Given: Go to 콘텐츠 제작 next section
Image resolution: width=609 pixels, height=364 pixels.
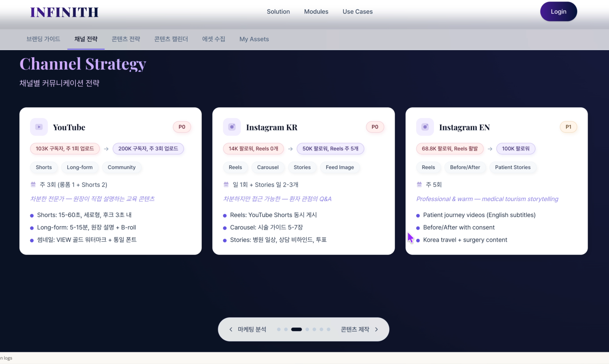Looking at the screenshot, I should point(355,329).
